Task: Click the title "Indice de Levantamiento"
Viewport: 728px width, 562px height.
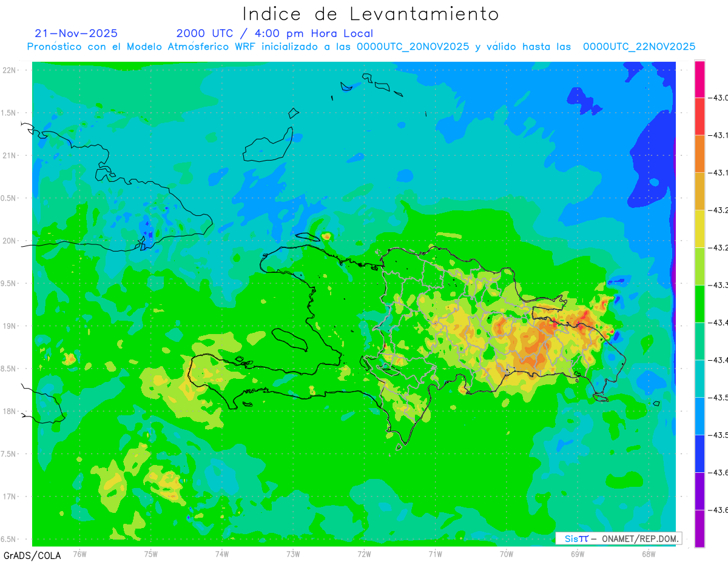Action: point(371,13)
